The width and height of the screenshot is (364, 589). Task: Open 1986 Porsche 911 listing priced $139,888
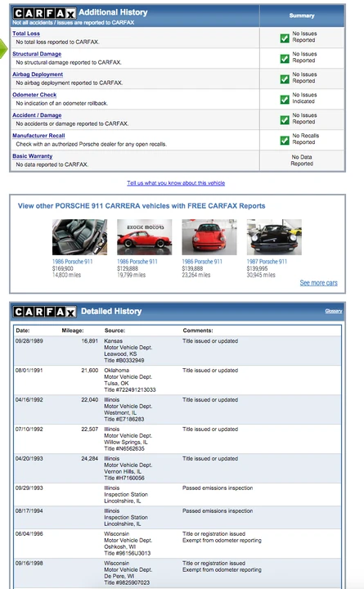coord(202,262)
